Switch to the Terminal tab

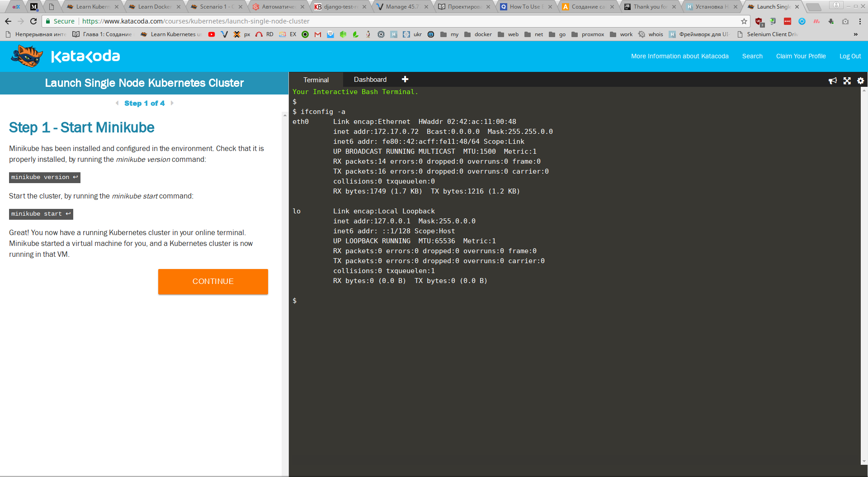(316, 80)
